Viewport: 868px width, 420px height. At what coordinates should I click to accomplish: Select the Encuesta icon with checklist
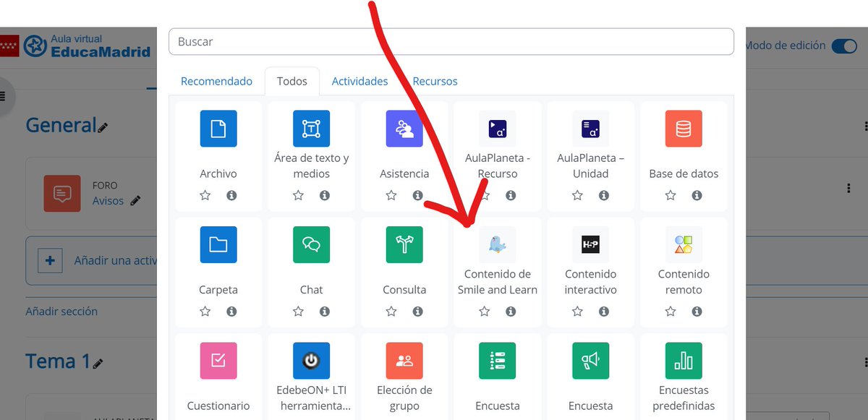click(498, 361)
